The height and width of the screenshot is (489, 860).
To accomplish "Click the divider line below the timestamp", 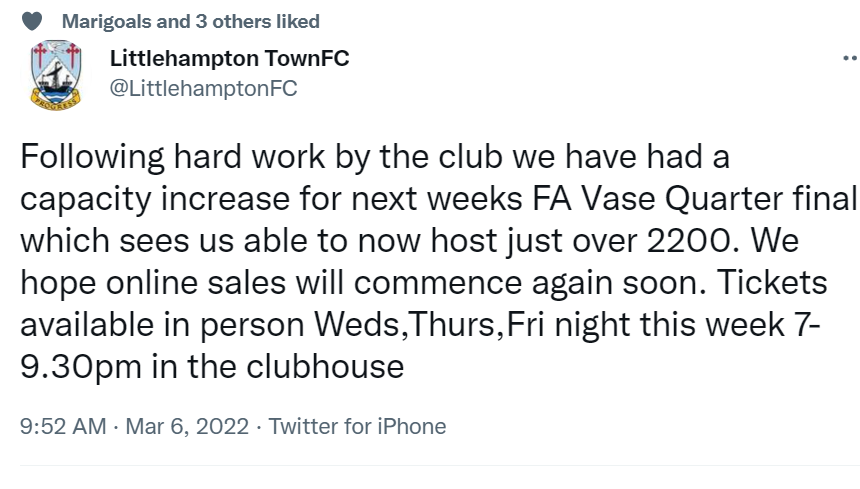I will click(x=440, y=466).
